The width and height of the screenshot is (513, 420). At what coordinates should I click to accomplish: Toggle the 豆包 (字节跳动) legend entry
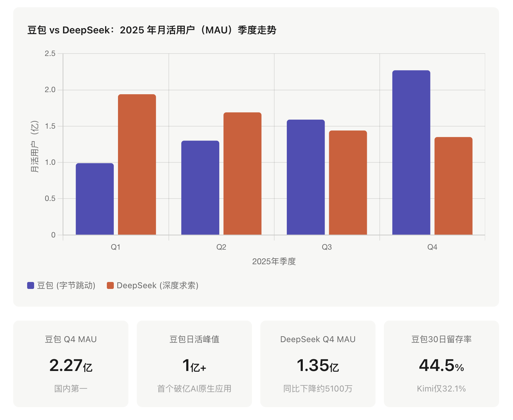click(x=61, y=285)
